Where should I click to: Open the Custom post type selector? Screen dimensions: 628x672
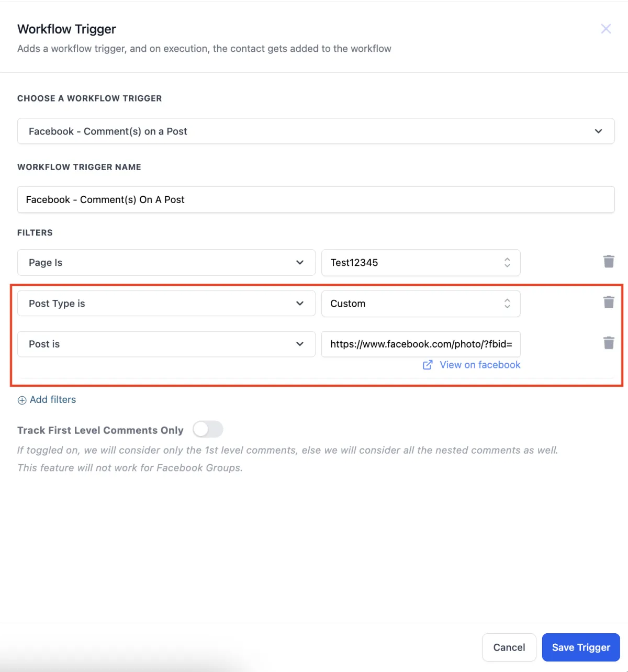(x=413, y=304)
